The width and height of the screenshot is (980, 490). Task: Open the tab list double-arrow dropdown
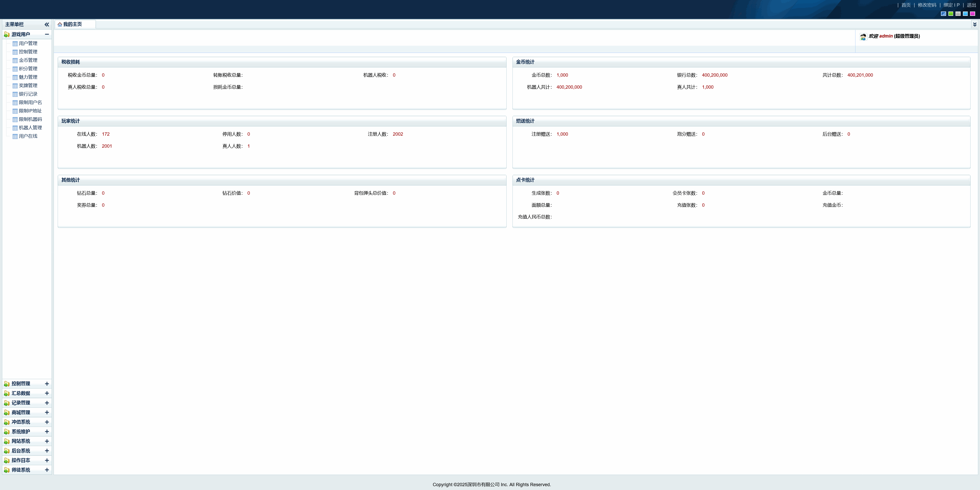tap(974, 24)
